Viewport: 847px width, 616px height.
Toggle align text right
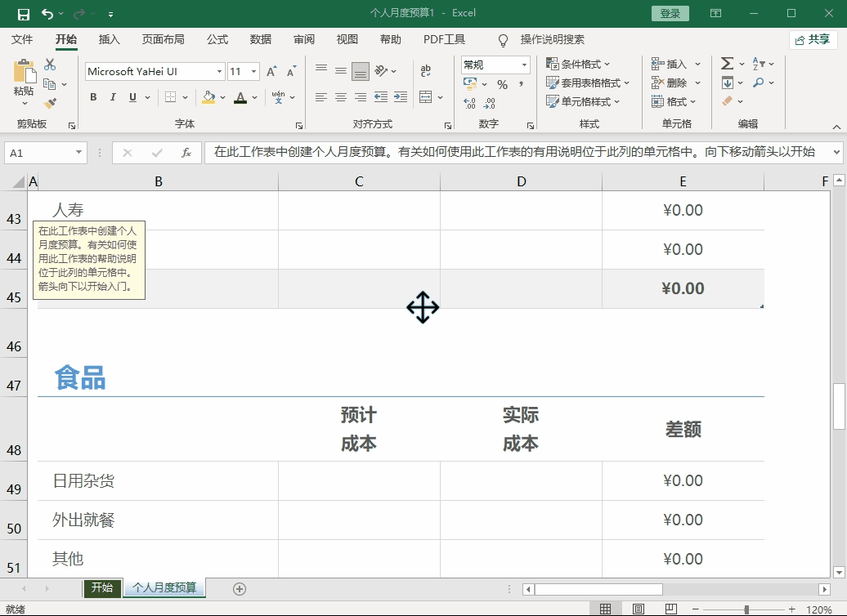pyautogui.click(x=361, y=97)
